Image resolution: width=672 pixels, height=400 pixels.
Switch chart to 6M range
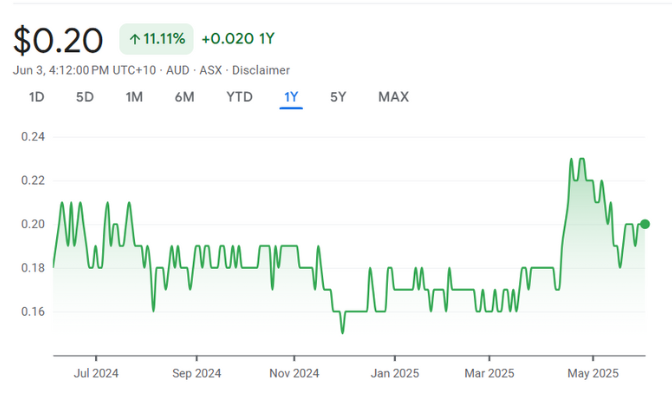[184, 97]
